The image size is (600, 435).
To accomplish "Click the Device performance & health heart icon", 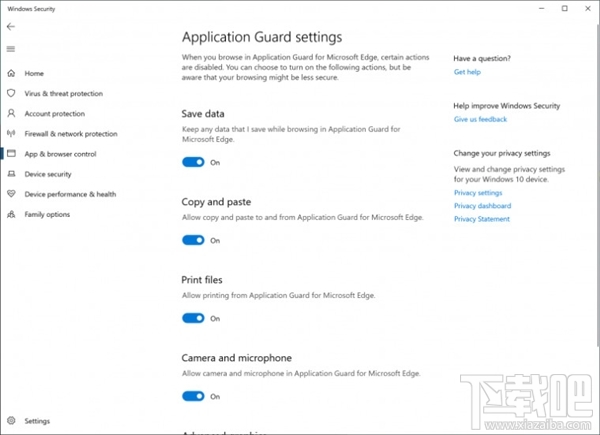I will tap(11, 194).
